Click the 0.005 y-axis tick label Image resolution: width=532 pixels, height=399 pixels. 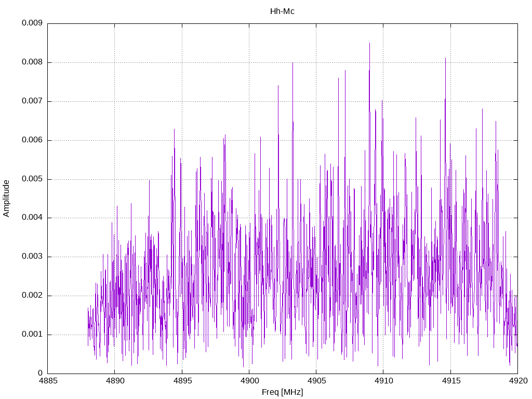32,179
